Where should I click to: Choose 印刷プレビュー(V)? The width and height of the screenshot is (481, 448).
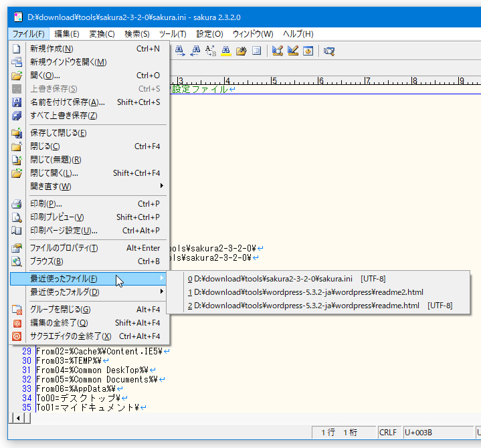[x=89, y=217]
